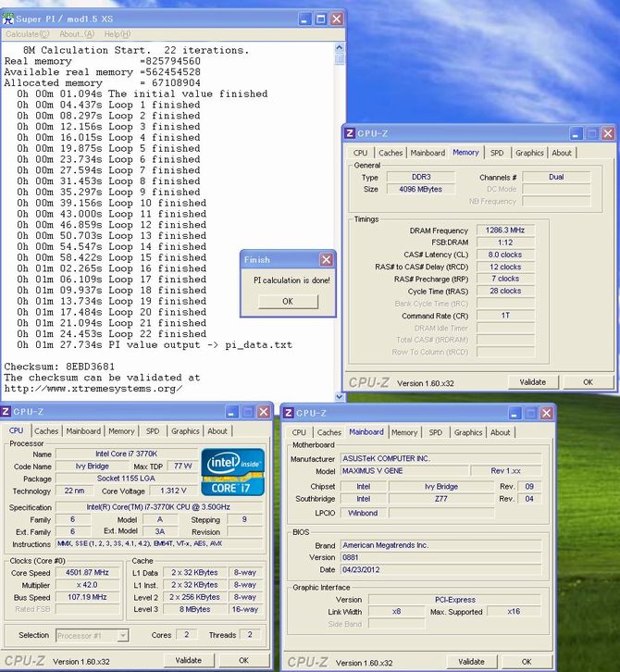Click the CPU-Z Mainboard window title icon
This screenshot has height=672, width=620.
tap(289, 413)
